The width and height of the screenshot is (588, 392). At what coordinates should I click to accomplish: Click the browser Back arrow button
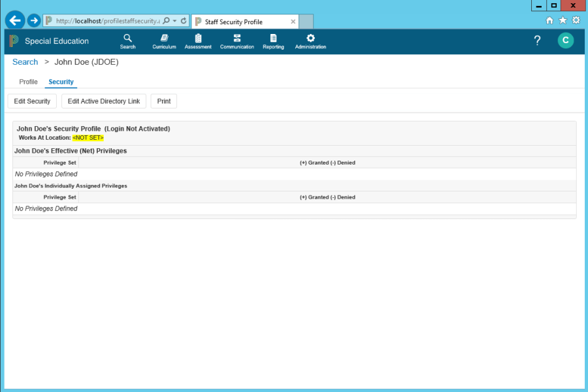point(15,20)
